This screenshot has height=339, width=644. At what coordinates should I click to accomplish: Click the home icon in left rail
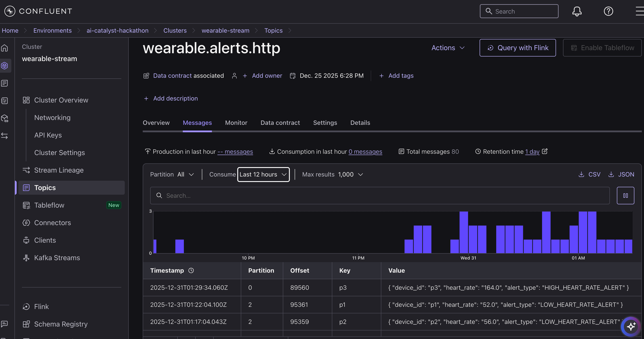(5, 48)
